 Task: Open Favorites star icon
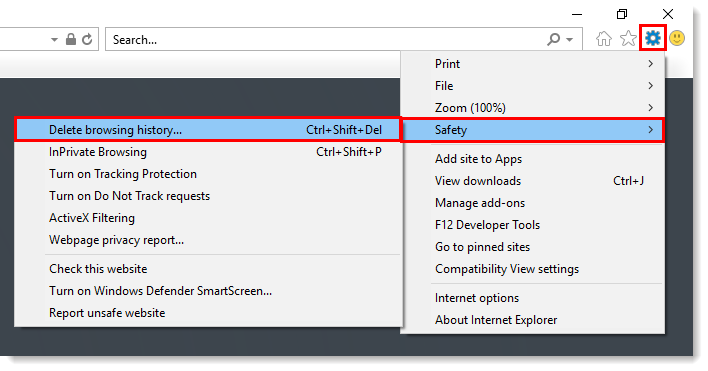click(628, 39)
